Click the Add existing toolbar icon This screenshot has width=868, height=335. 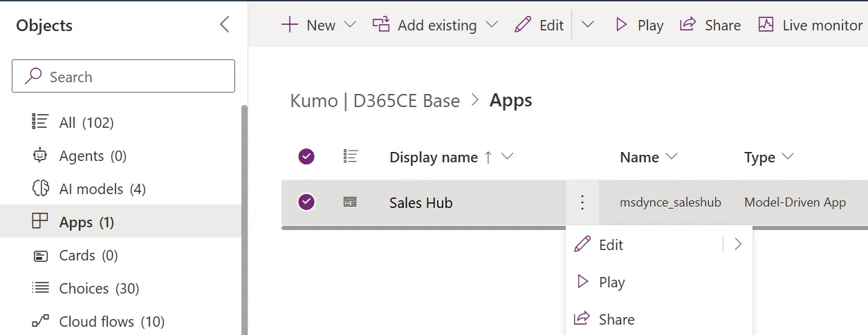pyautogui.click(x=381, y=25)
